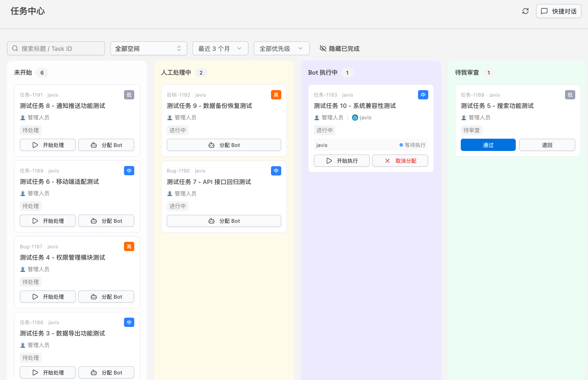Screen dimensions: 588x380
Task: Click the magnifier icon in the search box
Action: click(15, 48)
